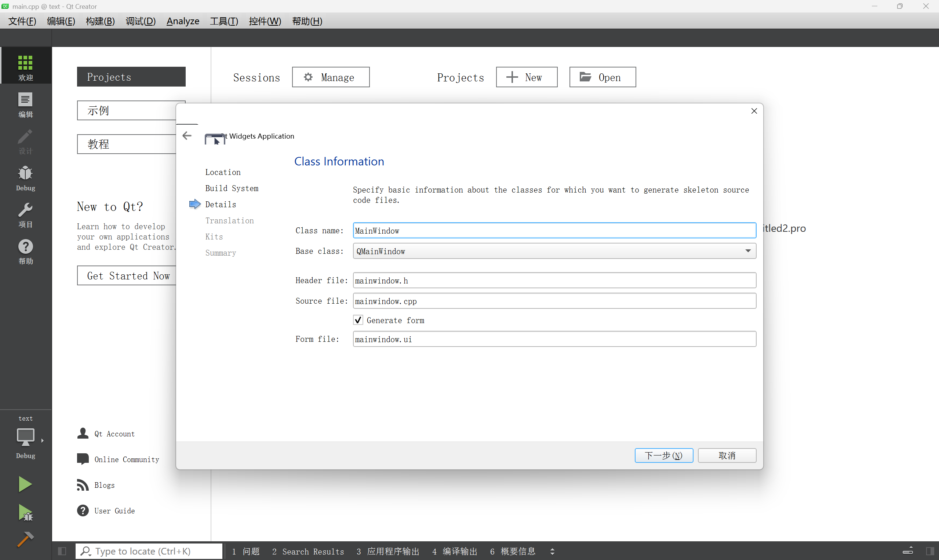Open 文件(F) menu
Screen dimensions: 939x560
(x=22, y=21)
